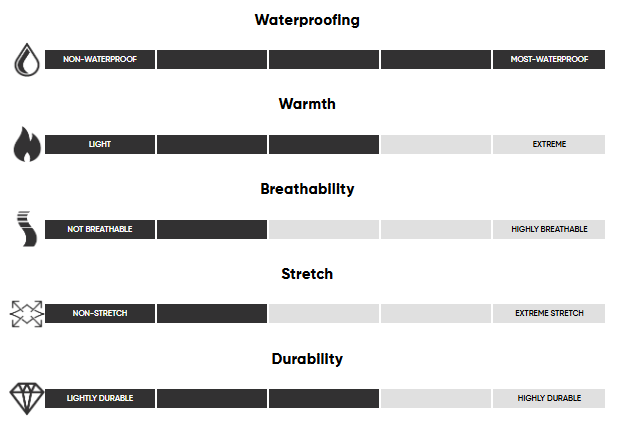This screenshot has width=632, height=440.
Task: Click the Durability heading
Action: click(307, 359)
